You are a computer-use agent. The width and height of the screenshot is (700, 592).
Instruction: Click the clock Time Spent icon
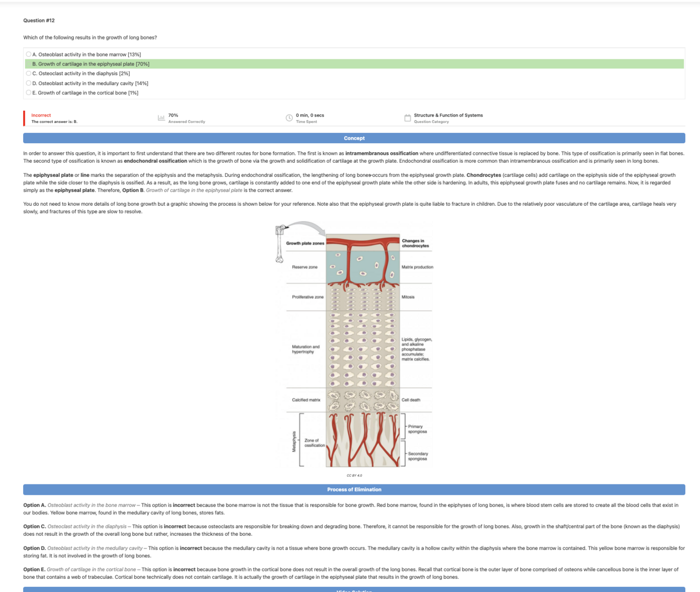289,118
